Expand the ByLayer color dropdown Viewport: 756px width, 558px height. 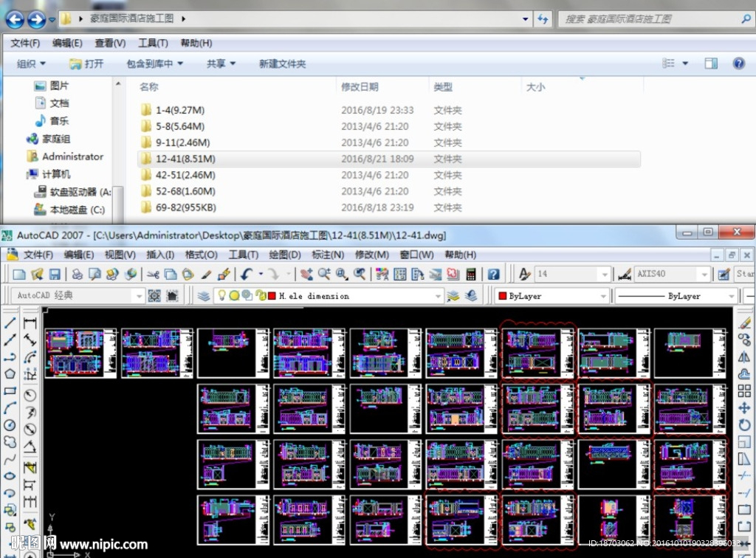pyautogui.click(x=603, y=296)
